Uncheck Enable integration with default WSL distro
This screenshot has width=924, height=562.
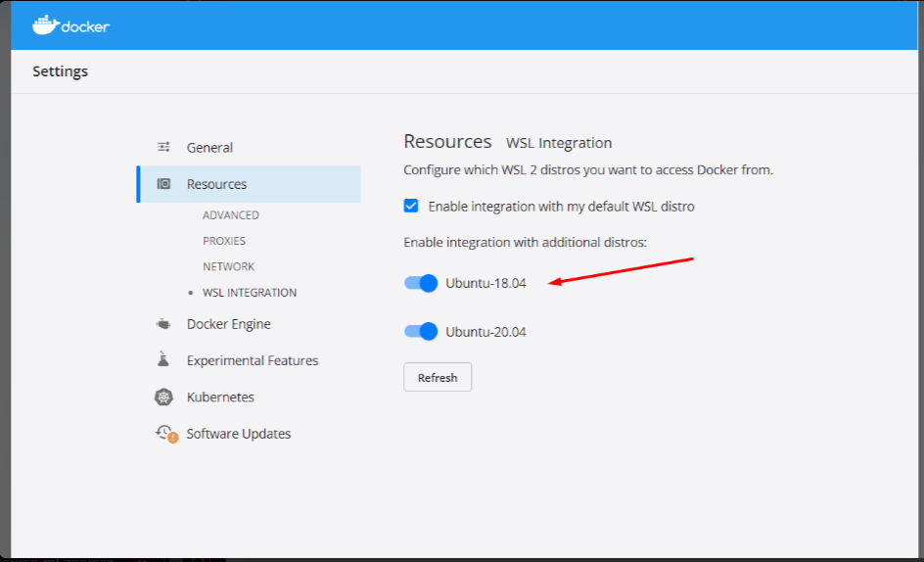411,206
